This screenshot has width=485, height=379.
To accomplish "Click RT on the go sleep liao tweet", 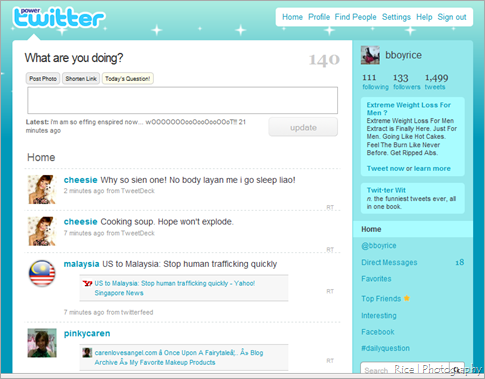I will coord(330,207).
